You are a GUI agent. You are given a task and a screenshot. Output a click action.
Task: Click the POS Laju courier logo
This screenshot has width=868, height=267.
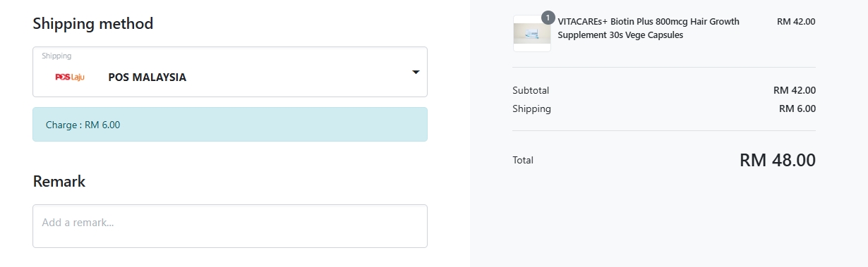pos(69,77)
